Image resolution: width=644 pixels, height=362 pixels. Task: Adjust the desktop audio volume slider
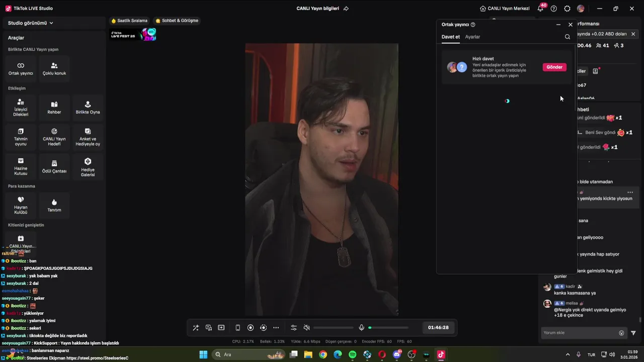point(333,328)
